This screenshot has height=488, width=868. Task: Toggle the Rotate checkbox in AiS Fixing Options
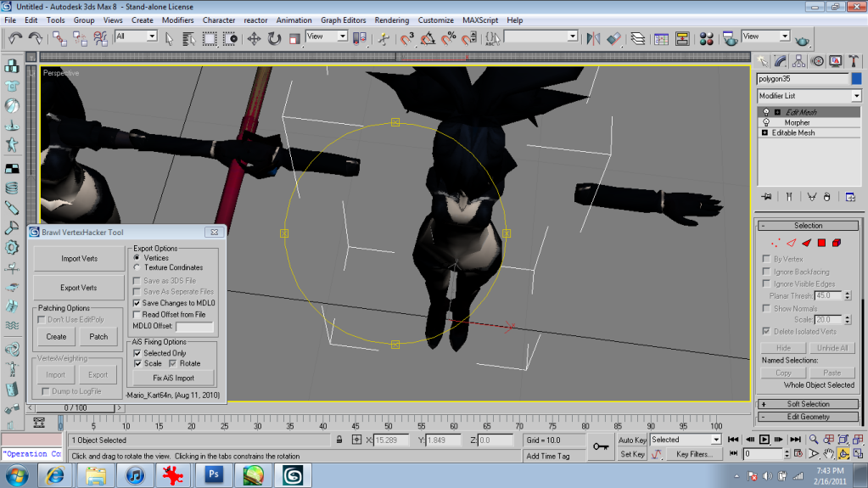click(173, 363)
